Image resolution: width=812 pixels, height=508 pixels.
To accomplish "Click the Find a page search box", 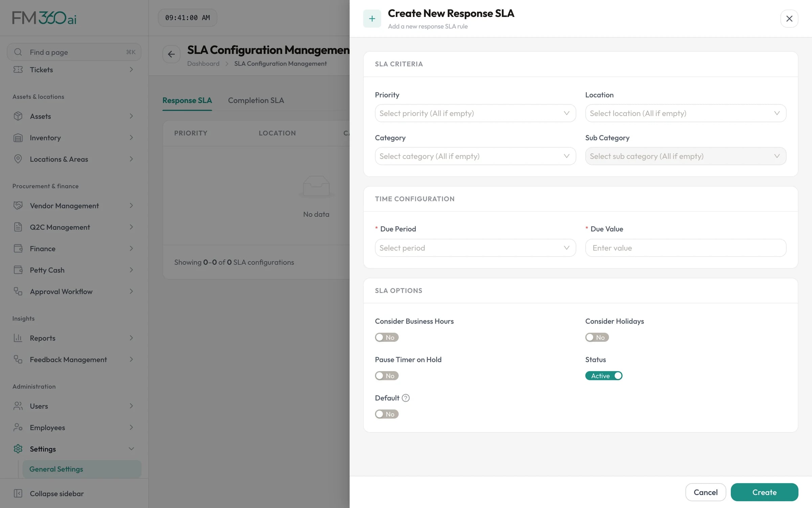I will pos(74,52).
